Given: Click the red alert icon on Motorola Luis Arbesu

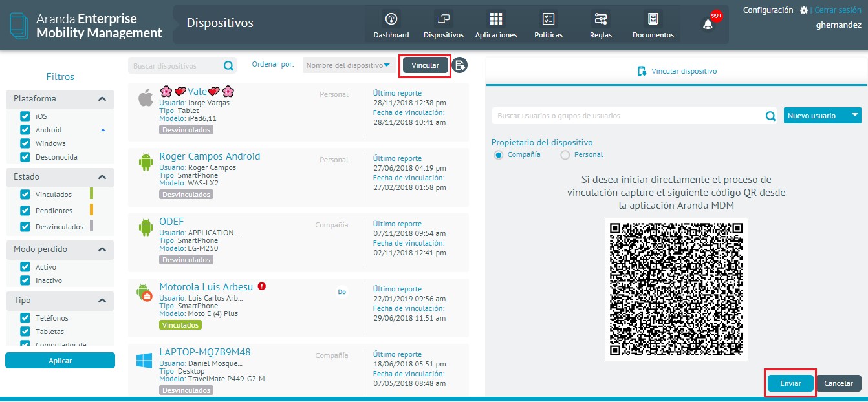Looking at the screenshot, I should point(262,286).
